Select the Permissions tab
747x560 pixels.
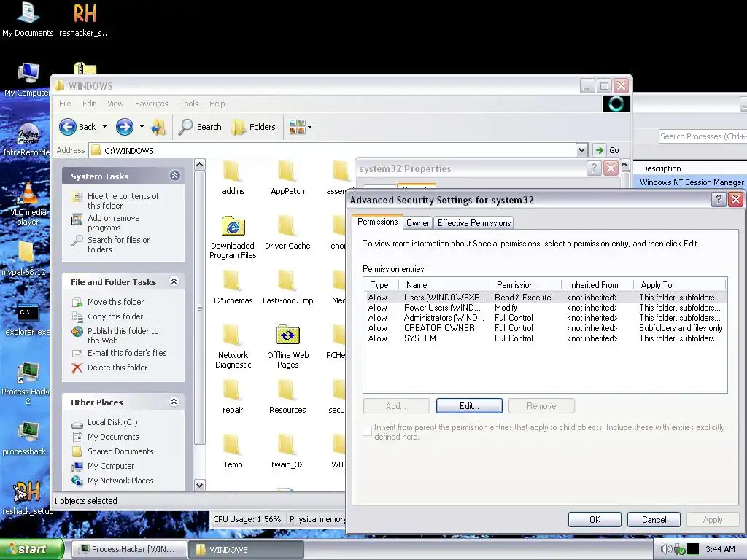pyautogui.click(x=377, y=222)
